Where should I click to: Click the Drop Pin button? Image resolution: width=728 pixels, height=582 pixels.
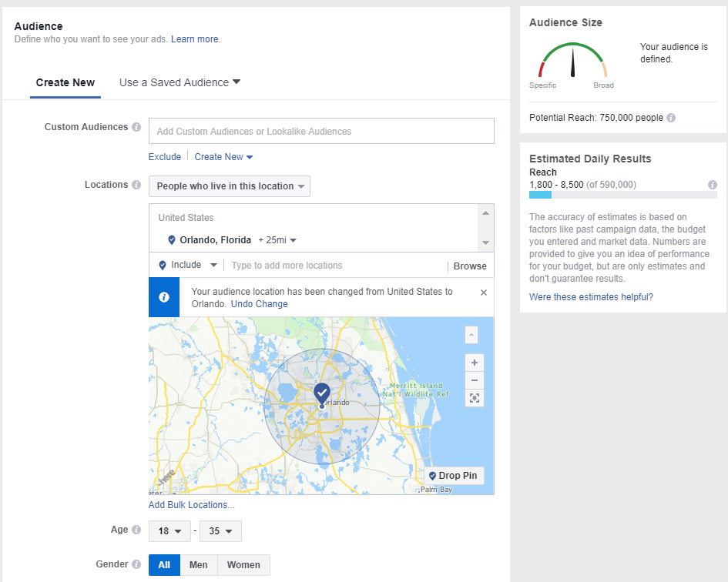click(x=453, y=476)
